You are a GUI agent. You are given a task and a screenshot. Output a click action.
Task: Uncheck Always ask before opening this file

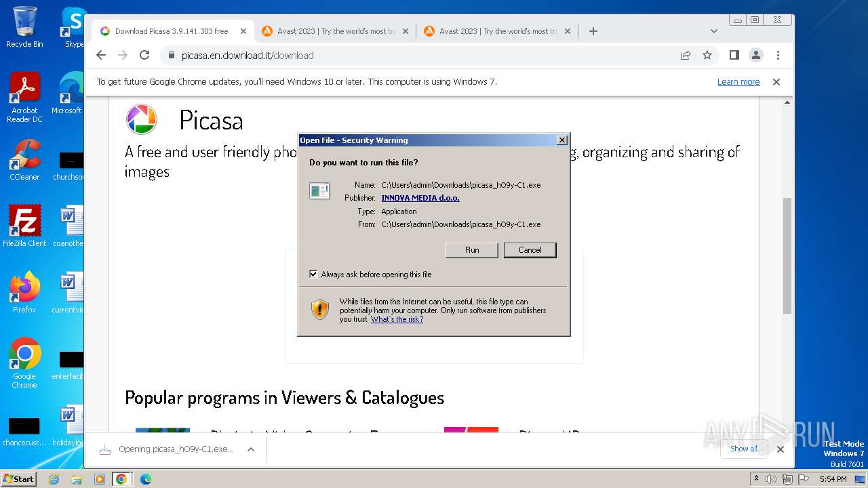(x=313, y=274)
